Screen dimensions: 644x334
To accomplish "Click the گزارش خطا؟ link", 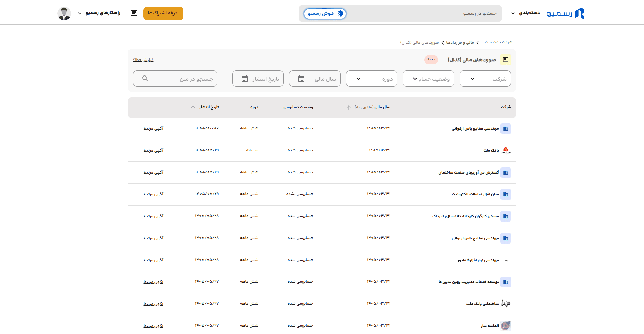I will click(143, 60).
